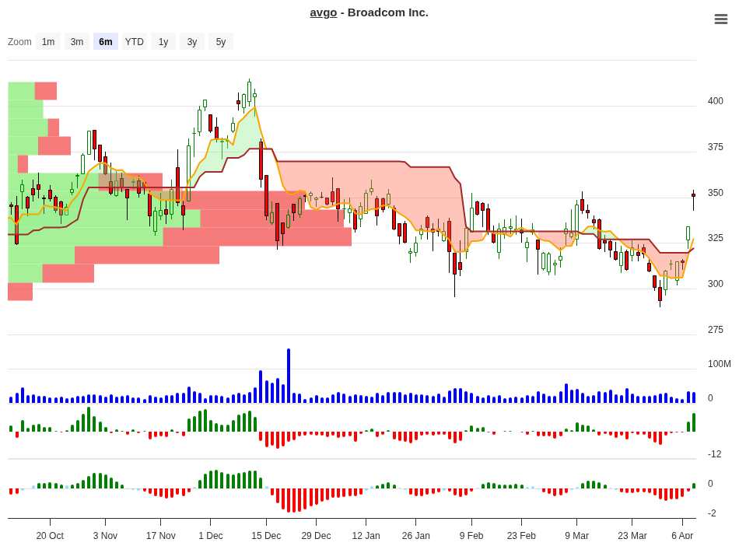Set zoom range to 1m

coord(48,41)
